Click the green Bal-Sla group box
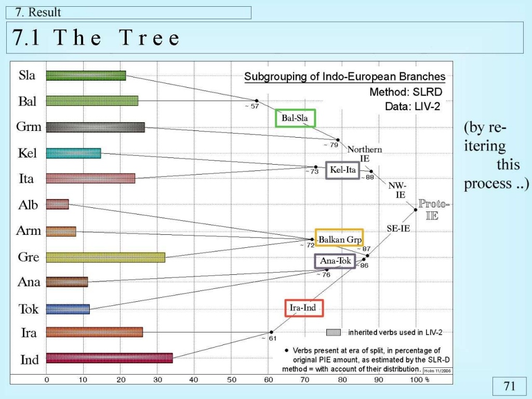The image size is (532, 399). (x=295, y=118)
